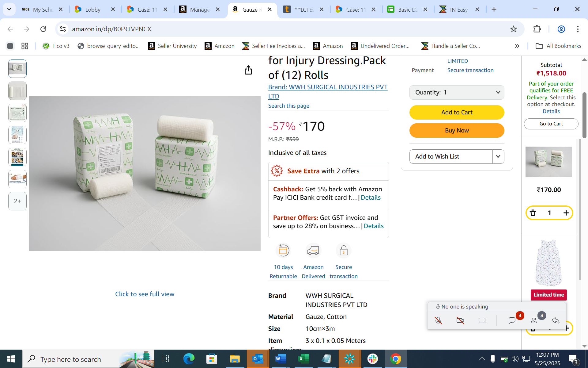Click the 10 days Returnable icon
This screenshot has width=588, height=368.
(283, 251)
